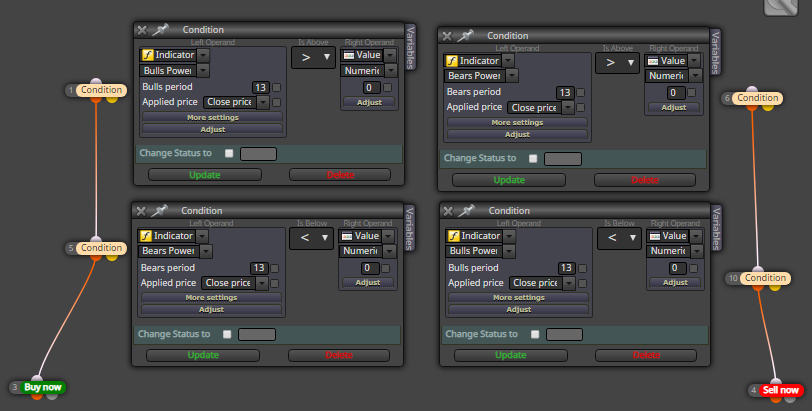Pin the Bears Power Is Above condition panel
Screen dimensions: 812x411
465,36
